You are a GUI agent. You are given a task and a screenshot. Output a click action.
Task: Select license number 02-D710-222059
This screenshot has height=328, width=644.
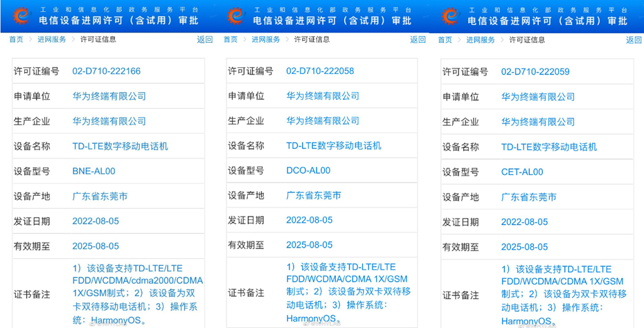[535, 71]
